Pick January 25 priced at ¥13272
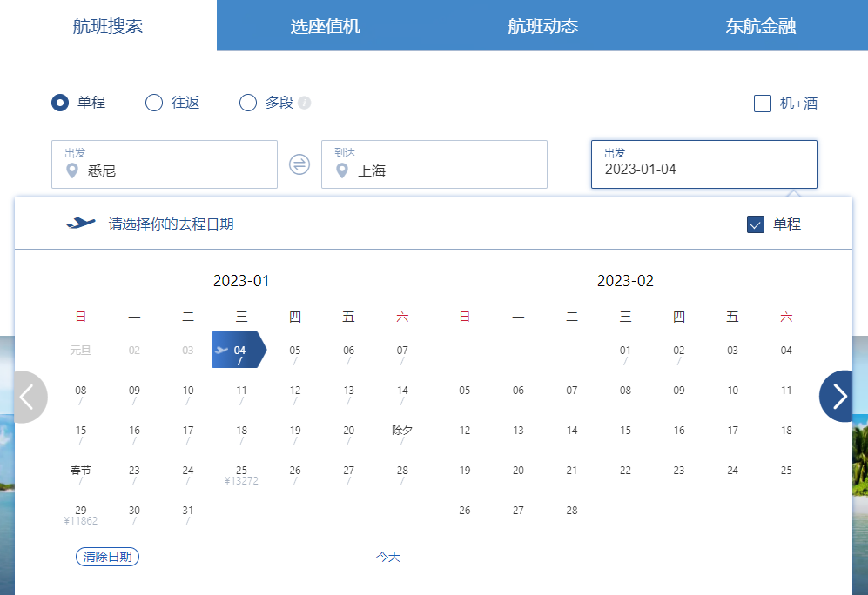 [x=241, y=474]
